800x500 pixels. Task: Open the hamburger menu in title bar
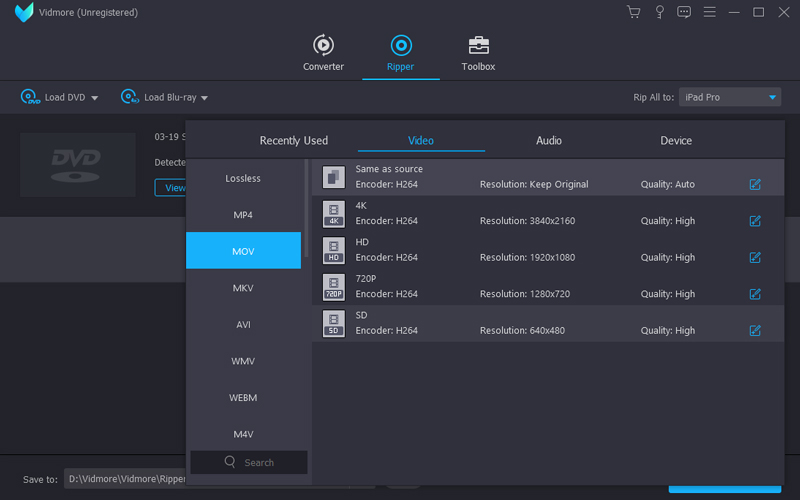coord(709,12)
